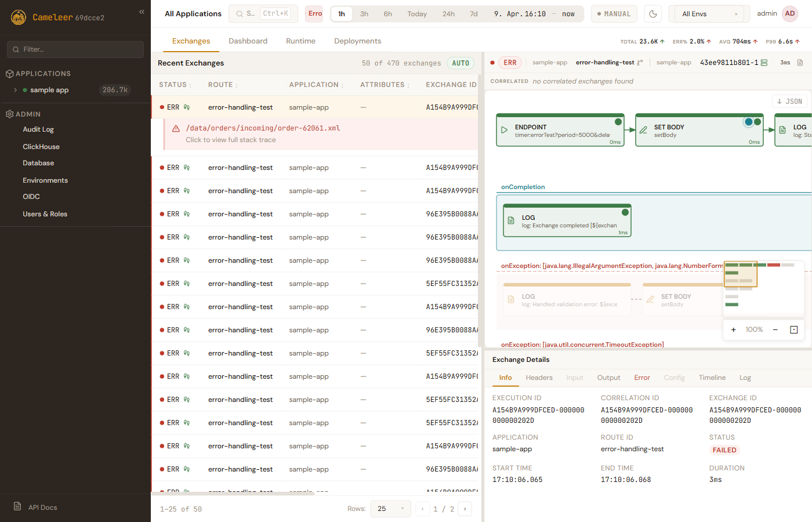Zoom out the route diagram
The image size is (812, 522).
pyautogui.click(x=775, y=329)
